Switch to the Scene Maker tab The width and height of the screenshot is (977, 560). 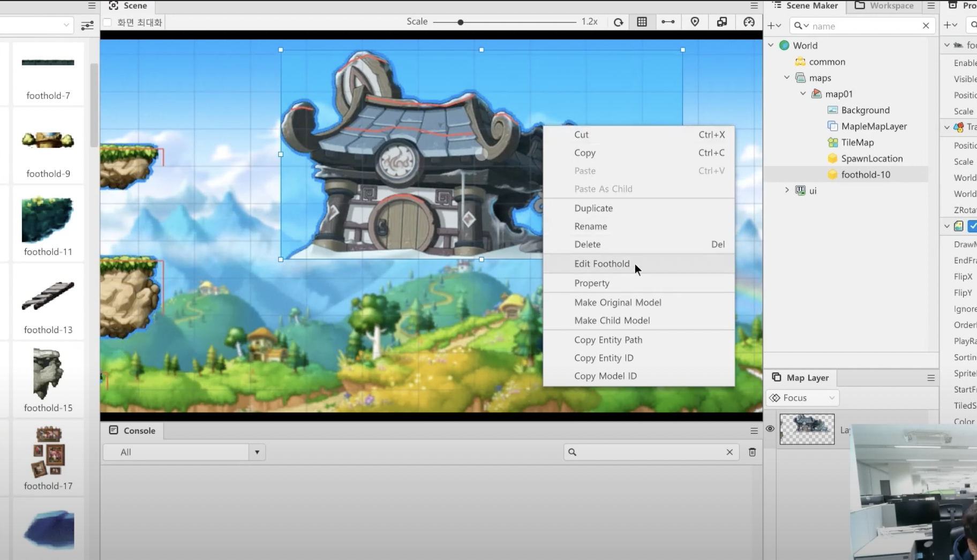click(805, 6)
